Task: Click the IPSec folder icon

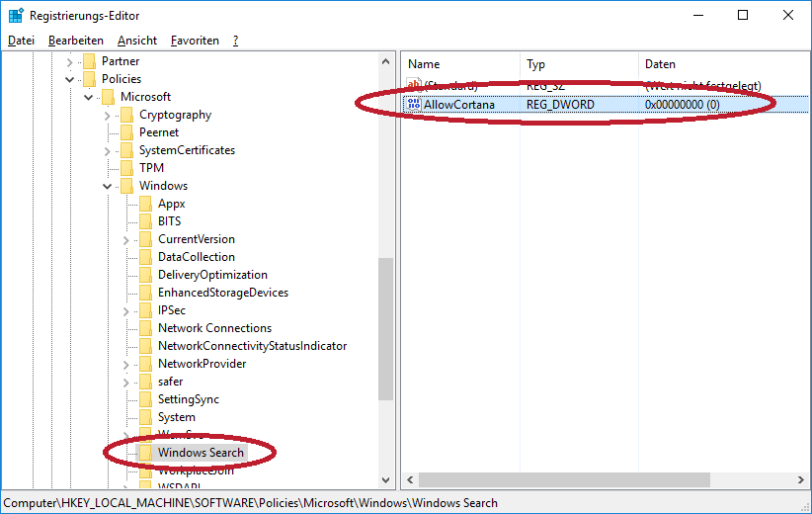Action: click(145, 310)
